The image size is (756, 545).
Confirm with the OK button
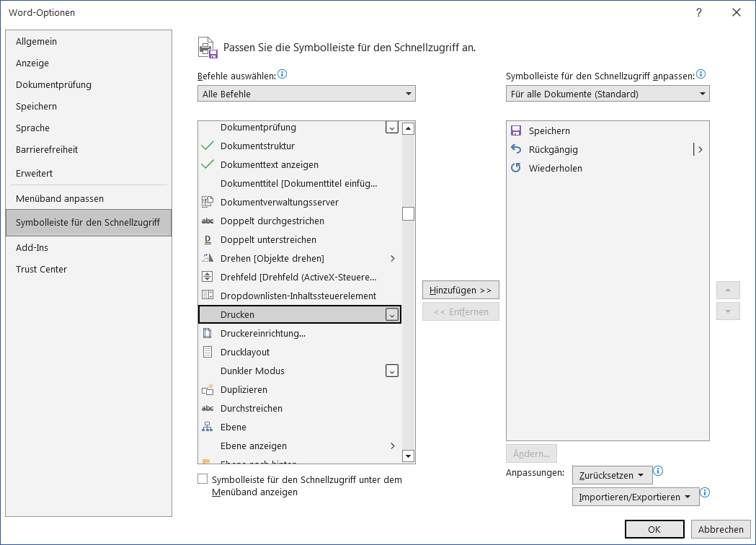click(x=654, y=529)
